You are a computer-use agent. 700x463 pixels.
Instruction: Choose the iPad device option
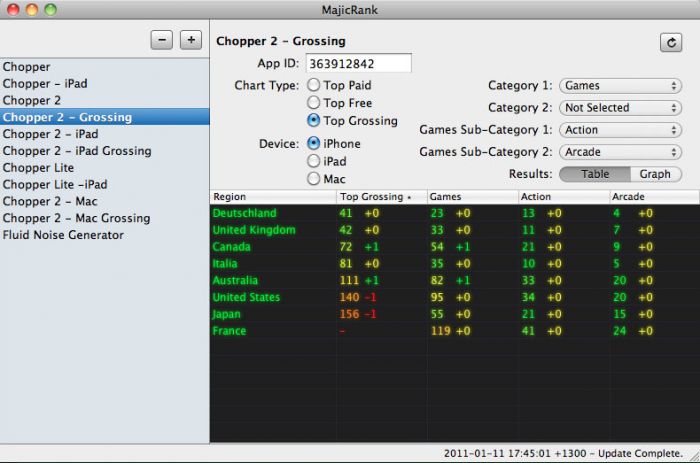pyautogui.click(x=315, y=161)
